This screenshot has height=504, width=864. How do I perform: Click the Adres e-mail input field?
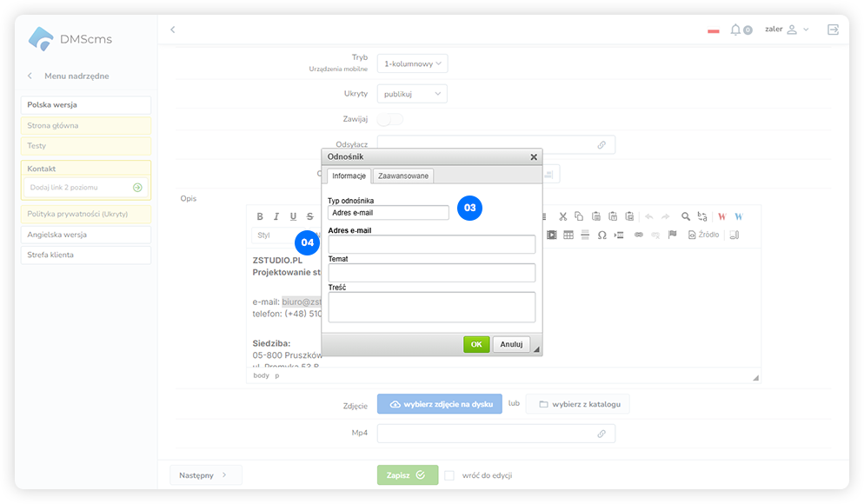click(x=432, y=244)
